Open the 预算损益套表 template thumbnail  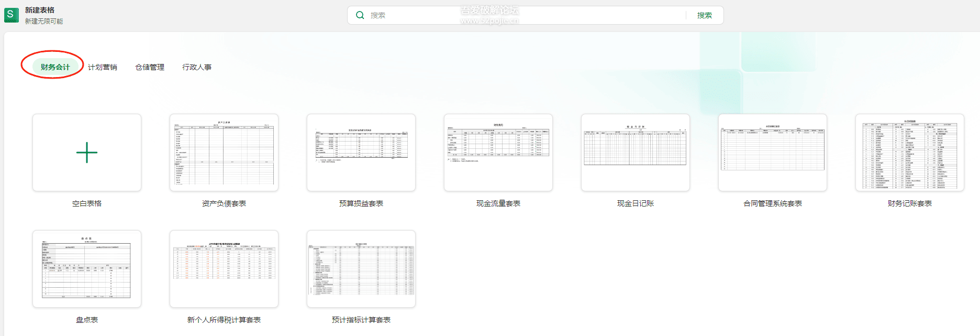coord(361,153)
